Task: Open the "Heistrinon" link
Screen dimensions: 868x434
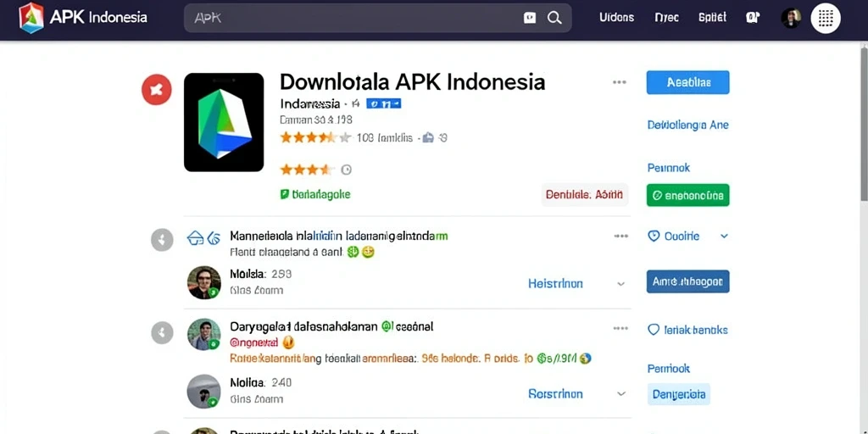Action: pos(555,283)
